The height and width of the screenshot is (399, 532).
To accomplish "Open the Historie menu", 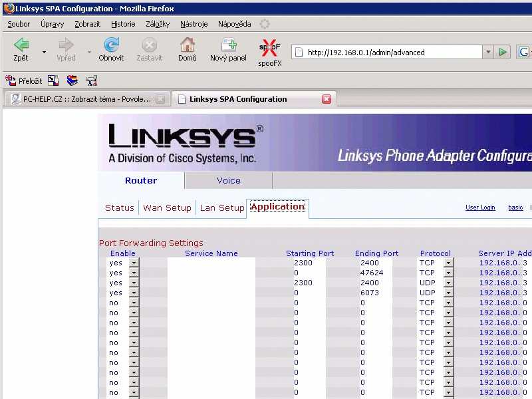I will [123, 24].
